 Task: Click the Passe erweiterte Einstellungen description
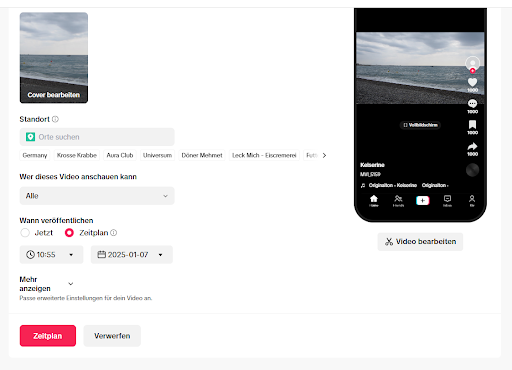point(86,298)
